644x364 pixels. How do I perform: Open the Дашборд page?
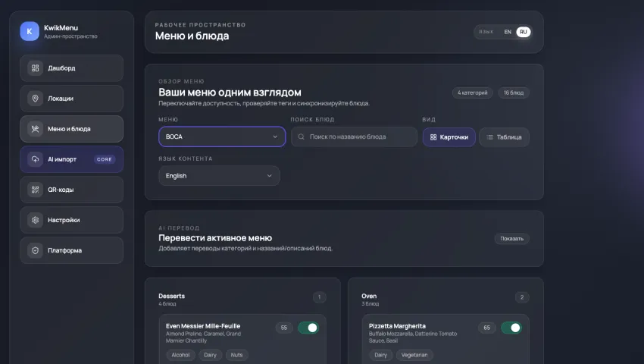(71, 67)
